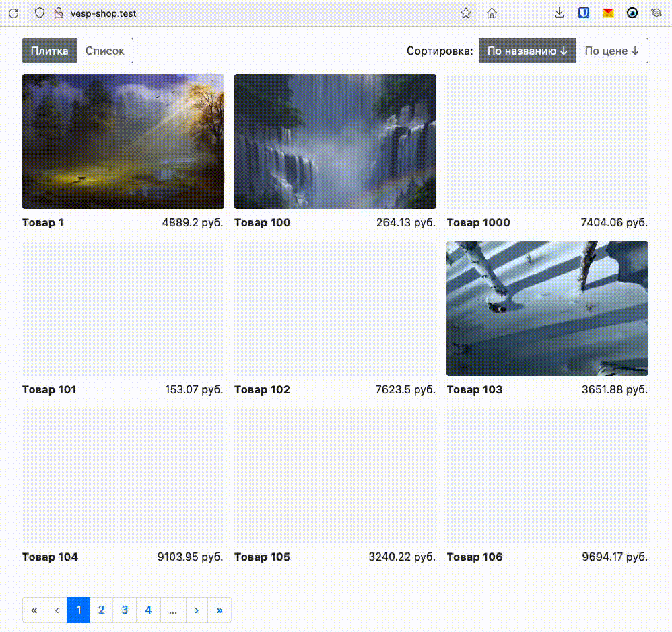This screenshot has height=632, width=672.
Task: Click the price 153.07 руб.
Action: point(194,389)
